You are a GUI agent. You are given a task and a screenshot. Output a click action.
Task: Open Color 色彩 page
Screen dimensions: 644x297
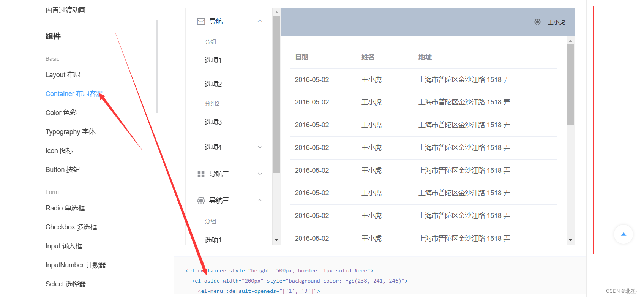pos(61,113)
